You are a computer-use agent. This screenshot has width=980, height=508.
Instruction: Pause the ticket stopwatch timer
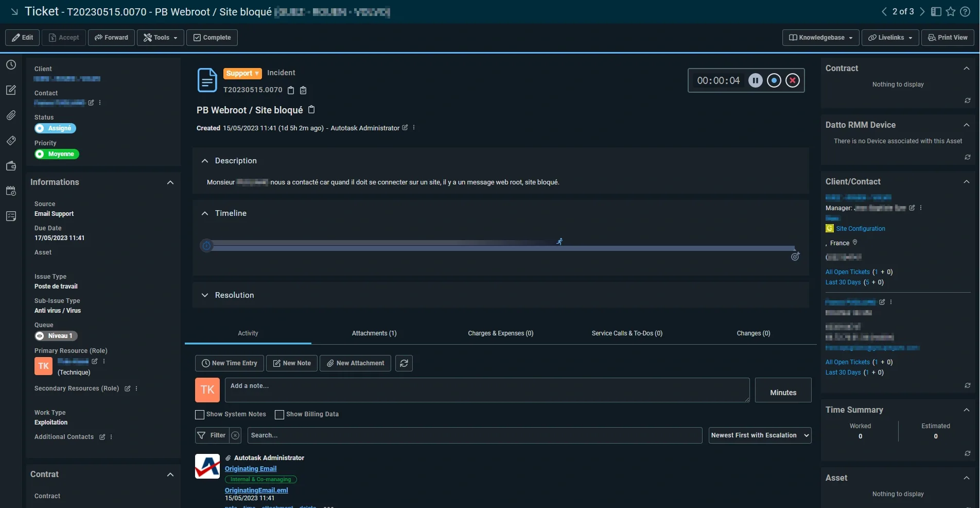755,80
